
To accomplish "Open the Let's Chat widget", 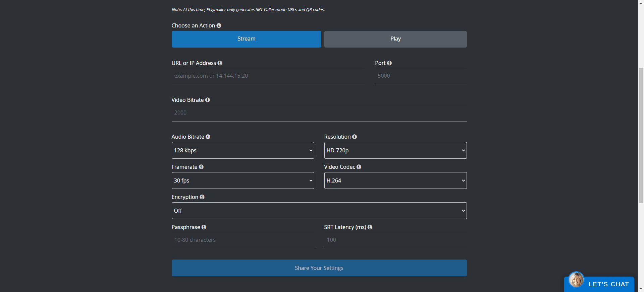I will [600, 284].
